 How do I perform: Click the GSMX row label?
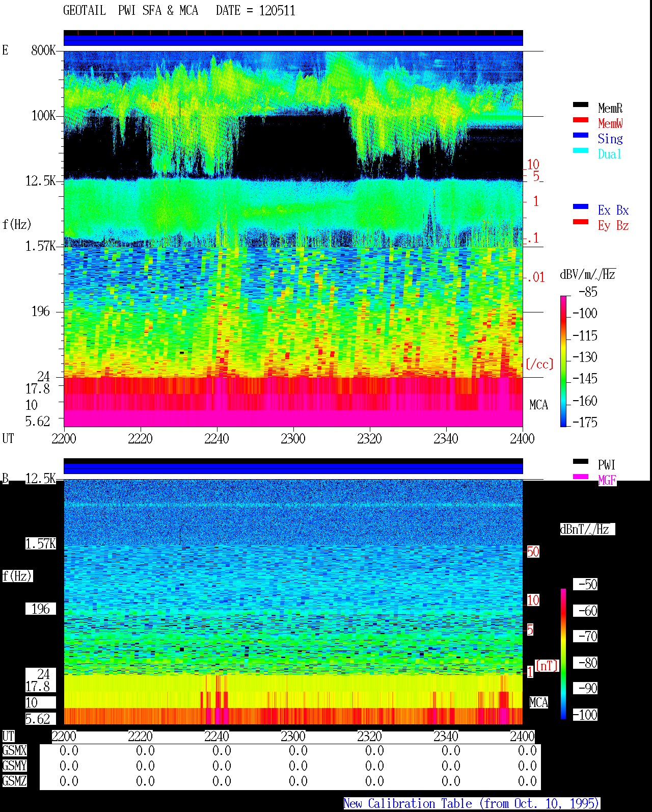pyautogui.click(x=14, y=751)
